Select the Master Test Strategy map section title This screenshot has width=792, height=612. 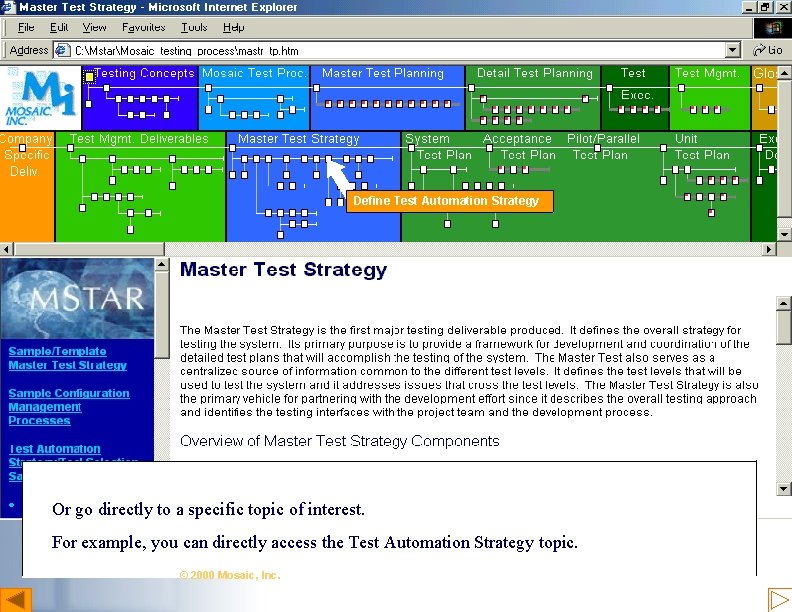click(x=299, y=138)
